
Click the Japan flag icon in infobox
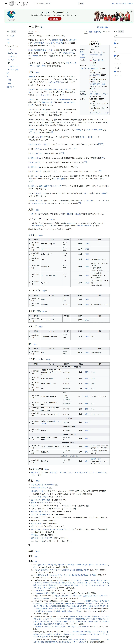tap(91, 60)
